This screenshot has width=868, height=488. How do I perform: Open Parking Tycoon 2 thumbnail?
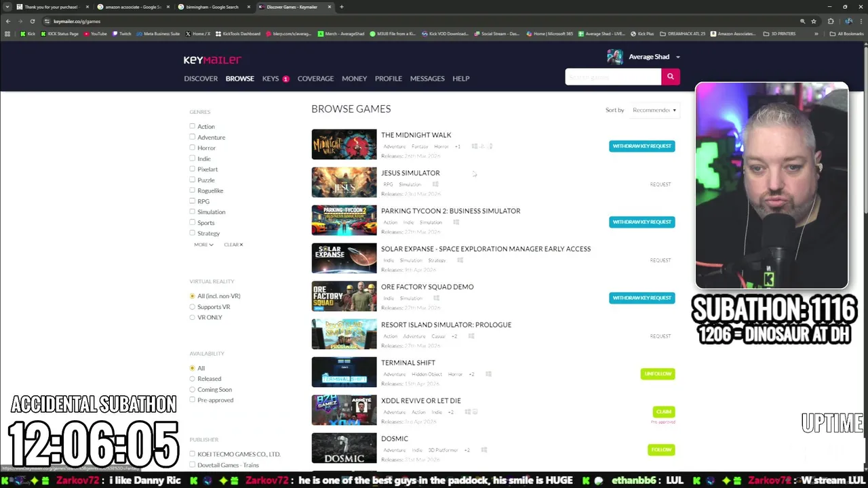(344, 220)
